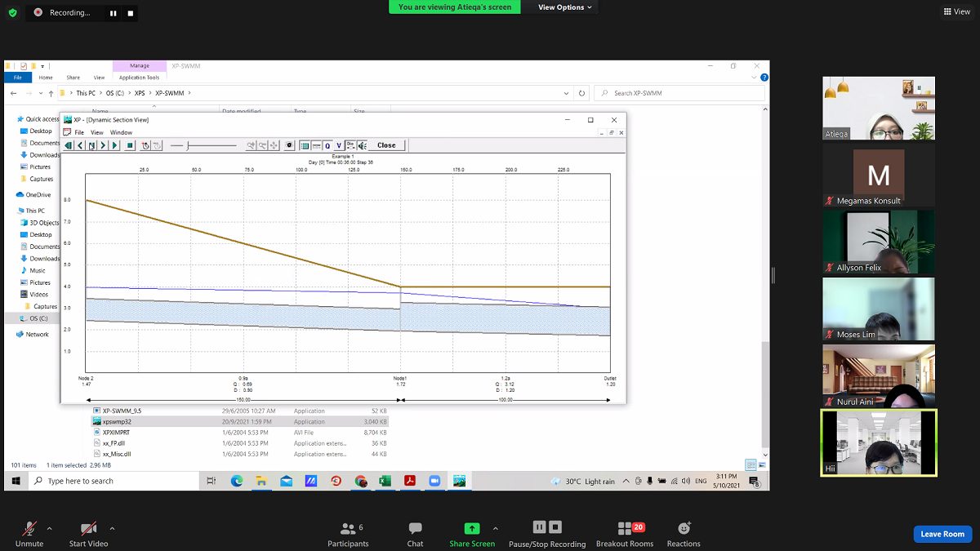Open Zoom app from taskbar
The height and width of the screenshot is (551, 980).
(x=434, y=481)
